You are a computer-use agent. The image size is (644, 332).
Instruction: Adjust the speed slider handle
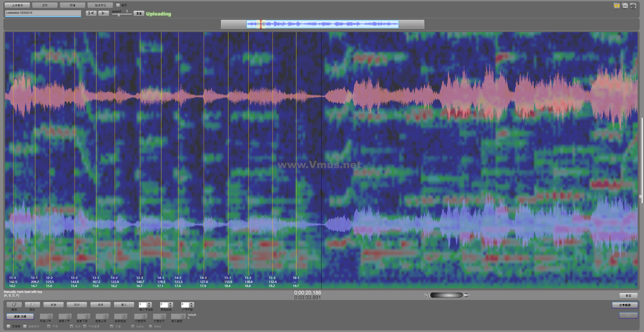pyautogui.click(x=119, y=15)
